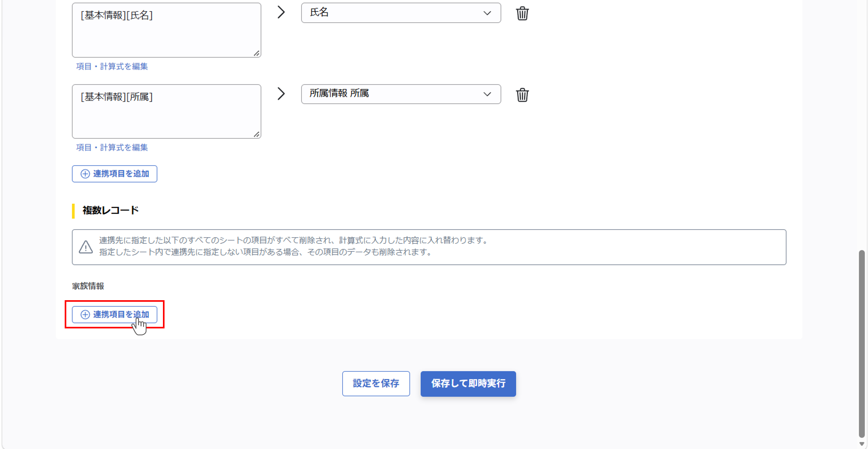The image size is (868, 449).
Task: Open 項目・計算式を編集 under the 所属 field
Action: pos(112,147)
